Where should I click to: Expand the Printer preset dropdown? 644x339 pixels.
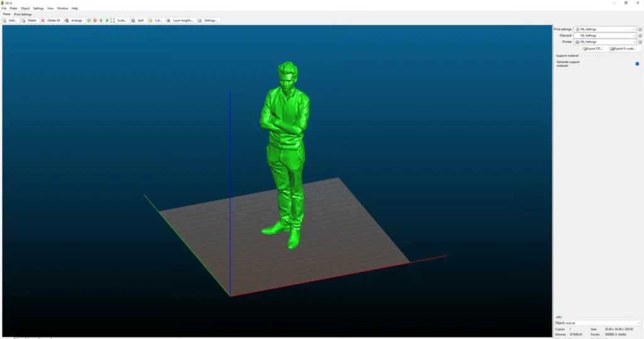tap(605, 42)
